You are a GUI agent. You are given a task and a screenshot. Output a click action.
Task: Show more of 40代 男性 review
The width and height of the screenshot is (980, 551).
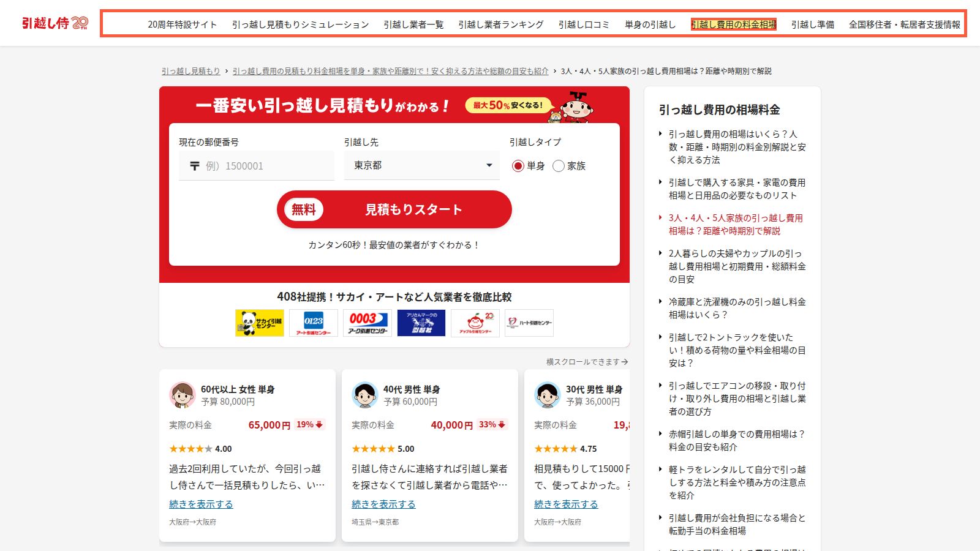tap(383, 504)
